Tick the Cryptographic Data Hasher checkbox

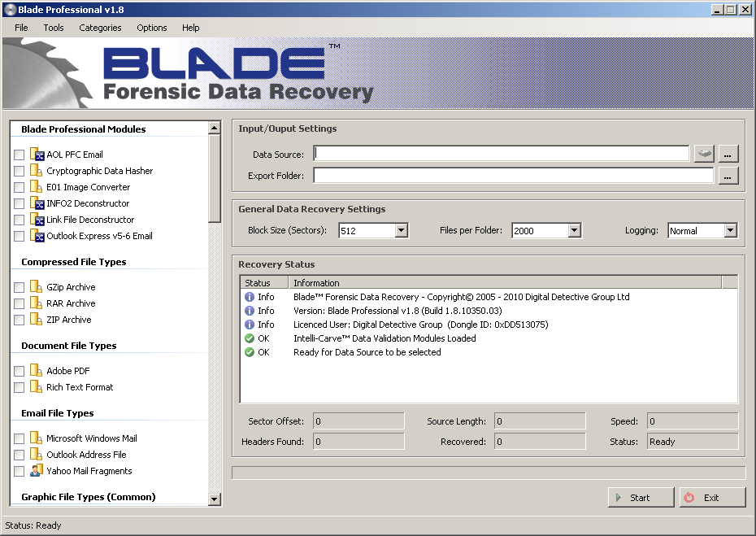pyautogui.click(x=19, y=172)
